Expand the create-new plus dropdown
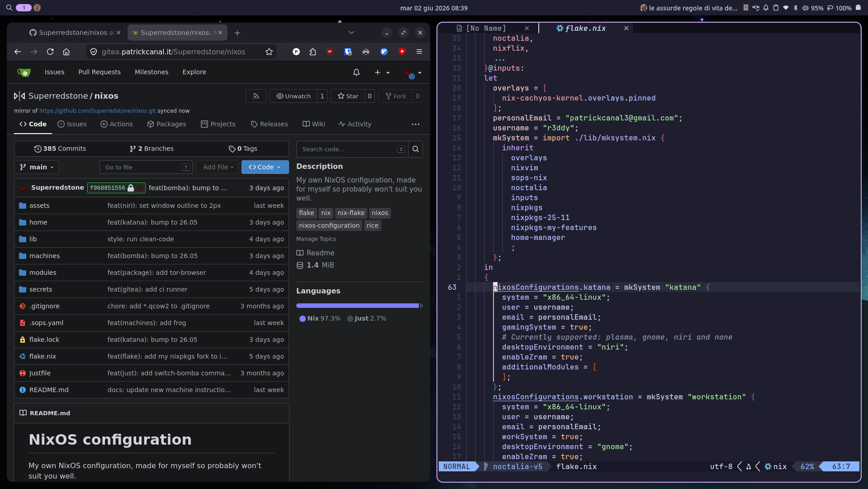868x489 pixels. [x=382, y=72]
